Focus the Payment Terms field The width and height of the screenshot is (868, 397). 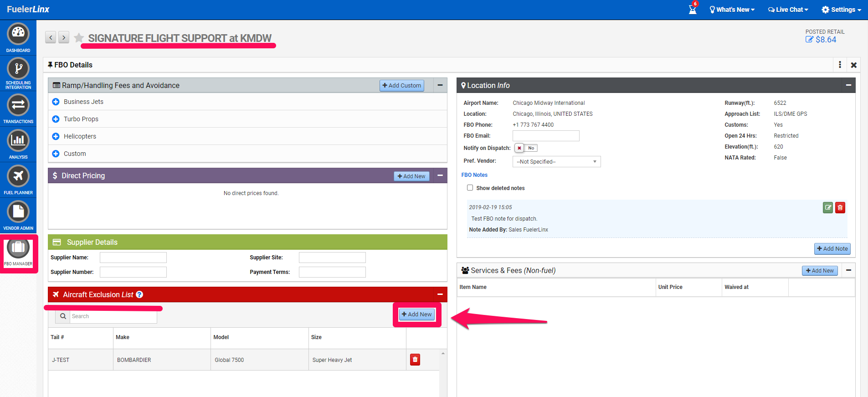pyautogui.click(x=332, y=272)
